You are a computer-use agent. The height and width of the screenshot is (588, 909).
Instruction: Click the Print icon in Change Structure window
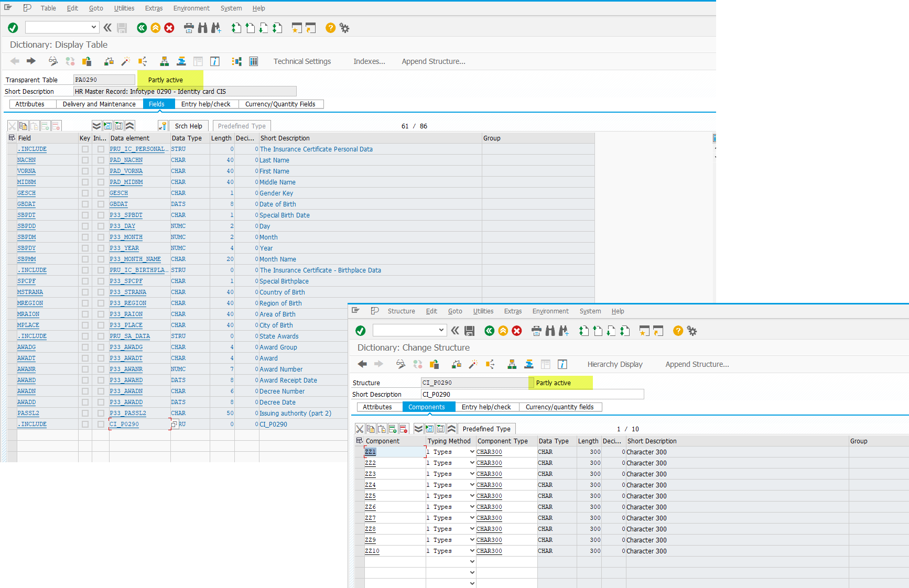[536, 331]
